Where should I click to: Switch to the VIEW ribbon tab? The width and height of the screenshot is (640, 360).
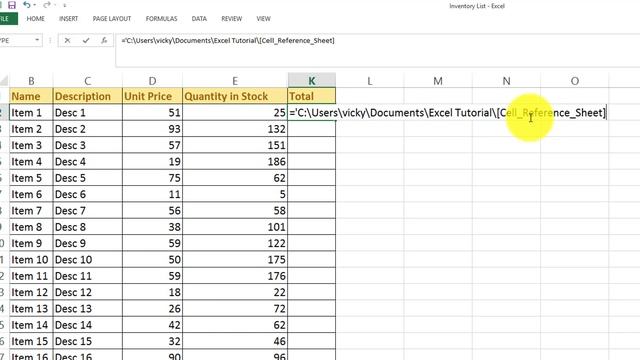(x=263, y=19)
